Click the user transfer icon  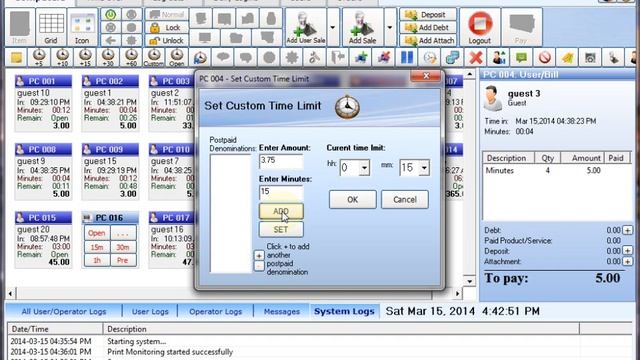pos(499,58)
